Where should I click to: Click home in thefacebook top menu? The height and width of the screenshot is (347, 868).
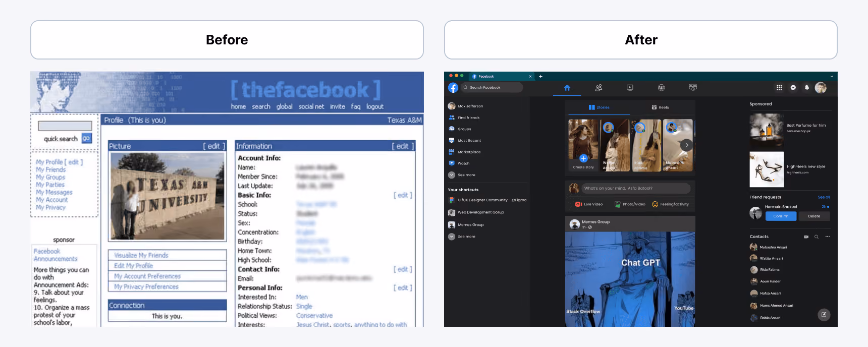pos(238,106)
